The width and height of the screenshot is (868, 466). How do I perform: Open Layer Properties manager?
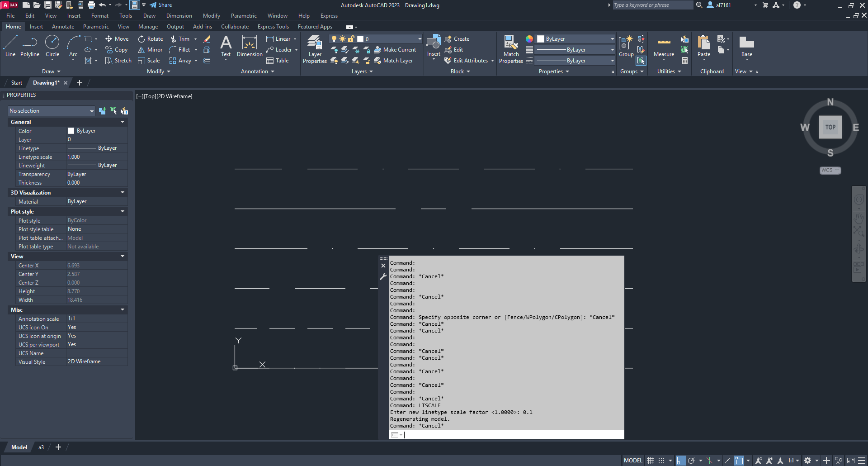click(315, 49)
